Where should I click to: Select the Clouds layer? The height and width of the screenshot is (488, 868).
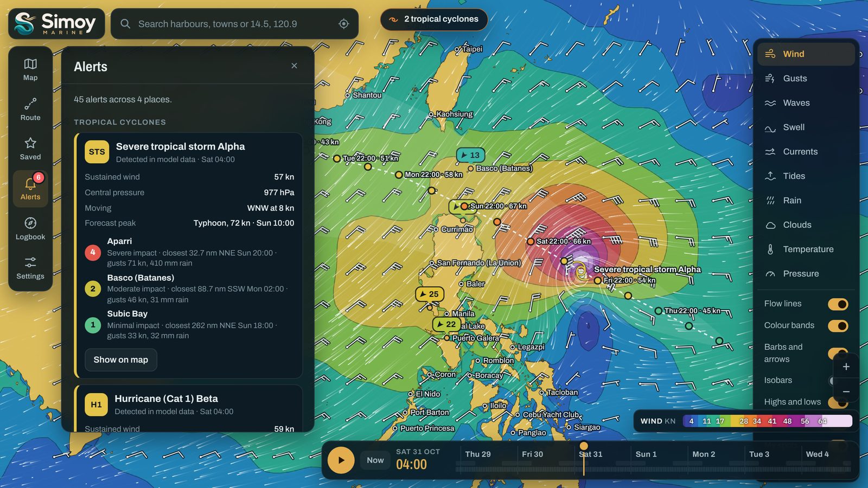806,224
